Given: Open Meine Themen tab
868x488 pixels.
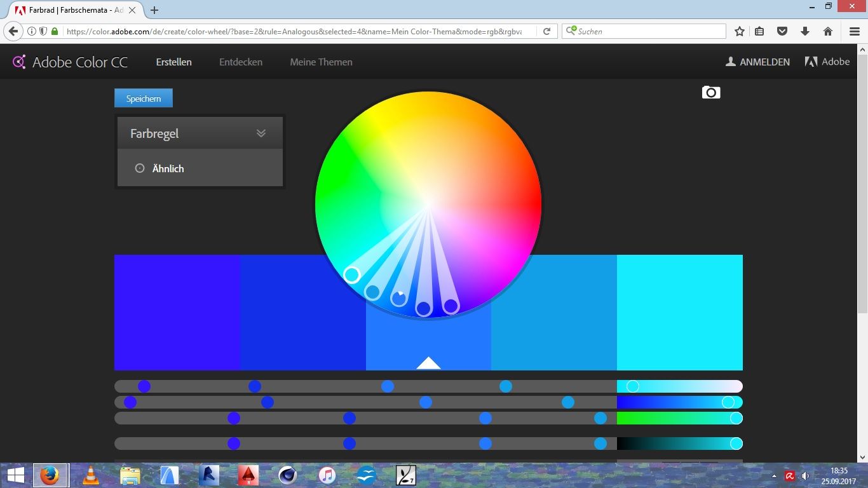Looking at the screenshot, I should 321,62.
